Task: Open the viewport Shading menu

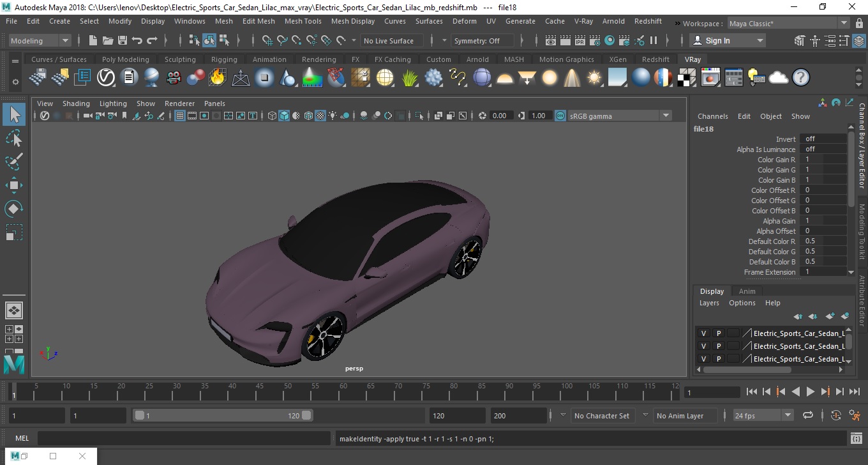Action: 76,103
